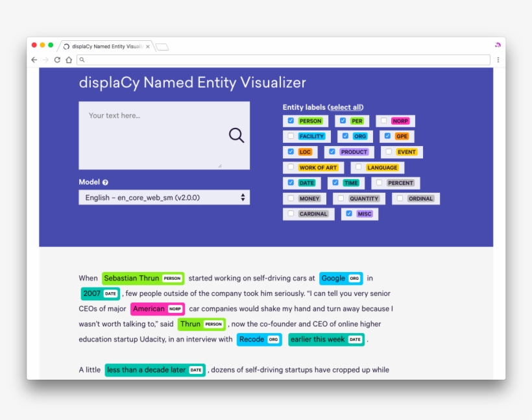Click the browser forward arrow
This screenshot has width=532, height=420.
(x=45, y=60)
